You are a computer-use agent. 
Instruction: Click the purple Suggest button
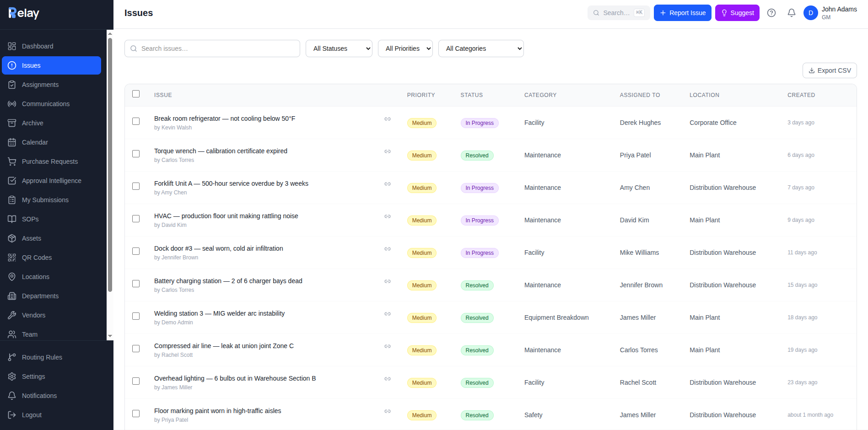737,13
